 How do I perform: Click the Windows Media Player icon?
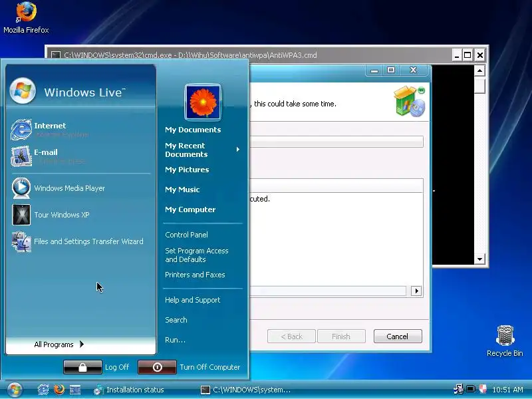21,188
